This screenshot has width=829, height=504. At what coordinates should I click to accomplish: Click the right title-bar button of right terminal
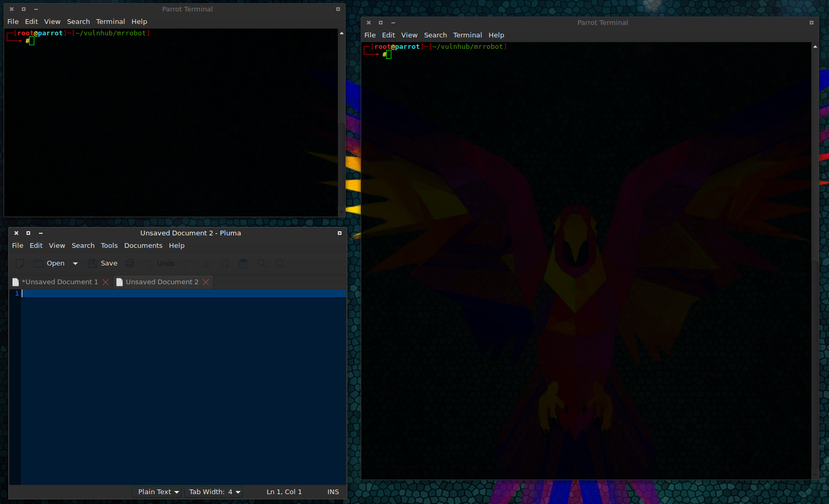click(x=811, y=22)
